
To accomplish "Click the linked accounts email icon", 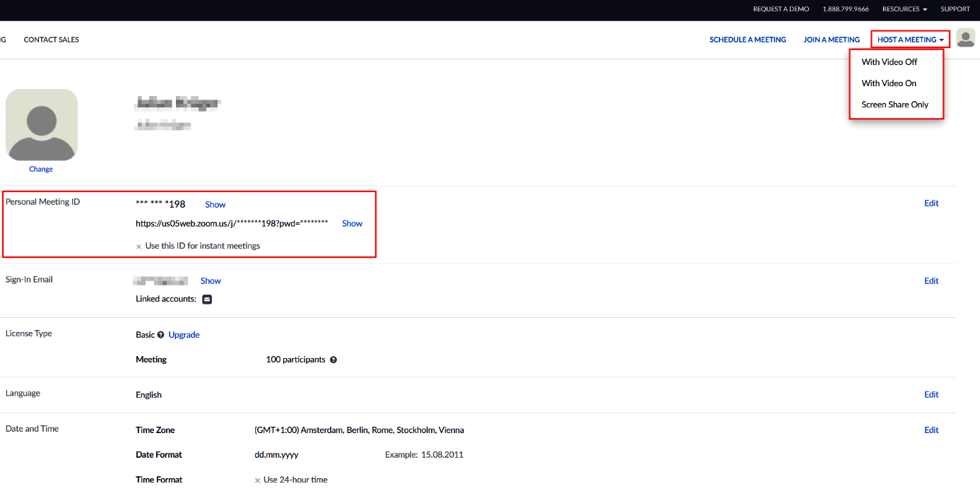I will 207,300.
